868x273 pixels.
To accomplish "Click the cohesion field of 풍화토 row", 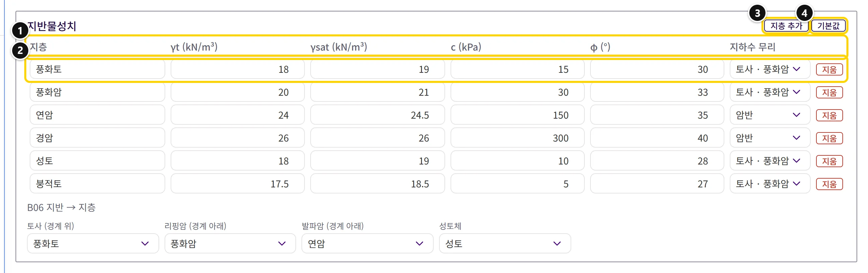I will (x=518, y=69).
